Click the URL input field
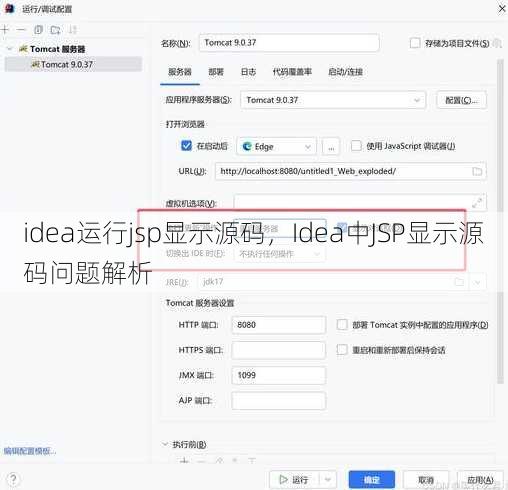This screenshot has width=508, height=490. point(350,171)
